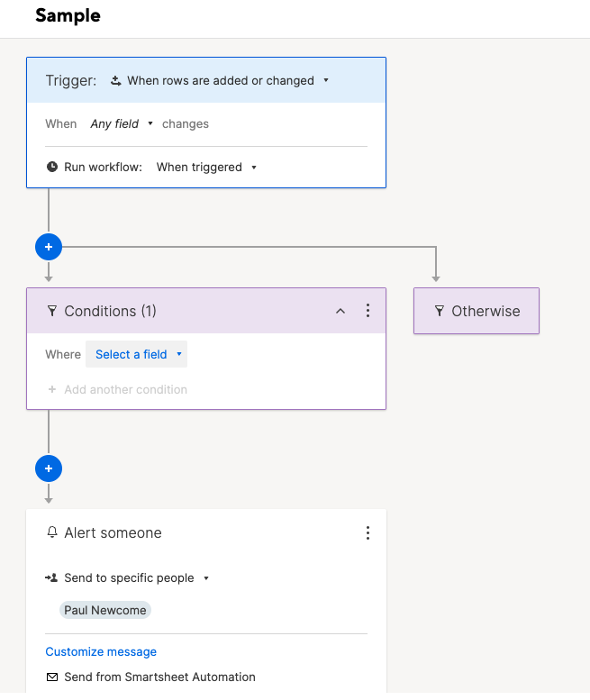The height and width of the screenshot is (700, 590).
Task: Click the funnel icon in the Conditions header
Action: point(52,311)
